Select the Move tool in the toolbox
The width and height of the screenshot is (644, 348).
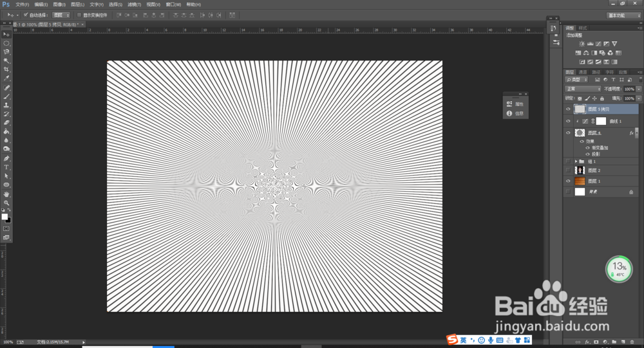pyautogui.click(x=6, y=35)
